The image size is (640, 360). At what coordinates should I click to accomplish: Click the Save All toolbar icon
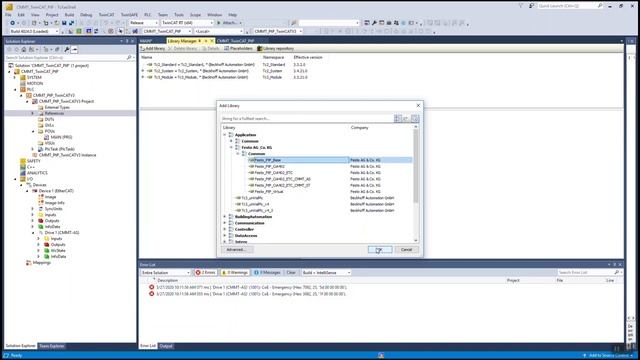(x=71, y=23)
